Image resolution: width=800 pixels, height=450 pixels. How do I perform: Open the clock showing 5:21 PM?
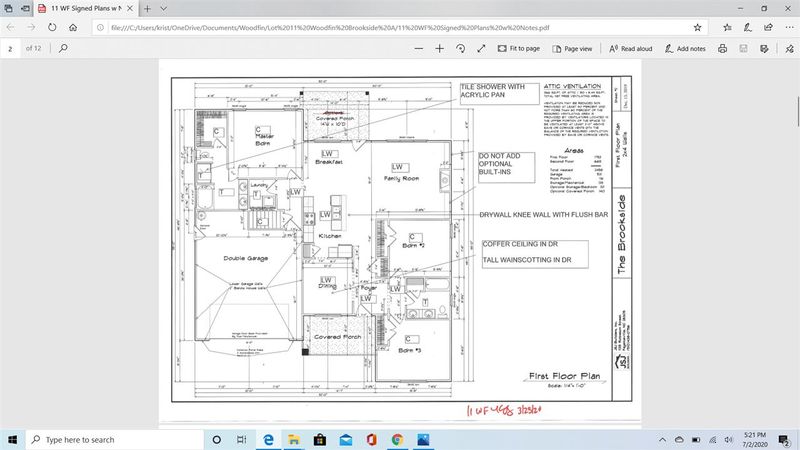pyautogui.click(x=755, y=439)
